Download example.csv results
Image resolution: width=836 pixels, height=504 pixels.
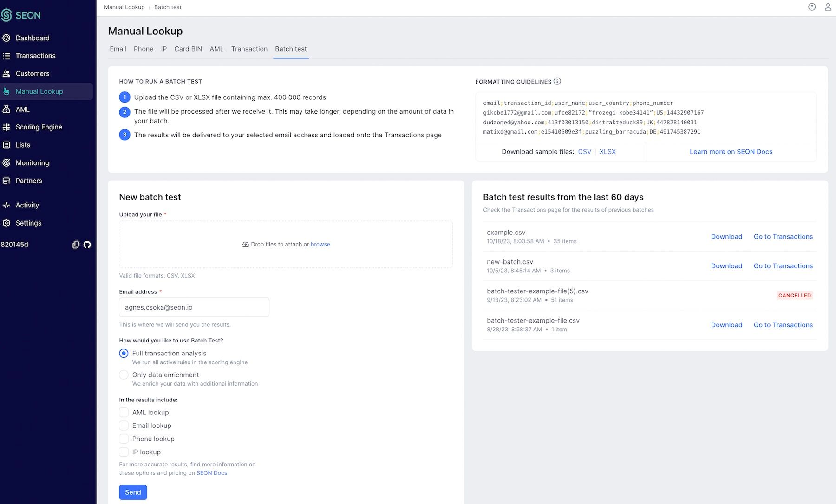tap(726, 237)
